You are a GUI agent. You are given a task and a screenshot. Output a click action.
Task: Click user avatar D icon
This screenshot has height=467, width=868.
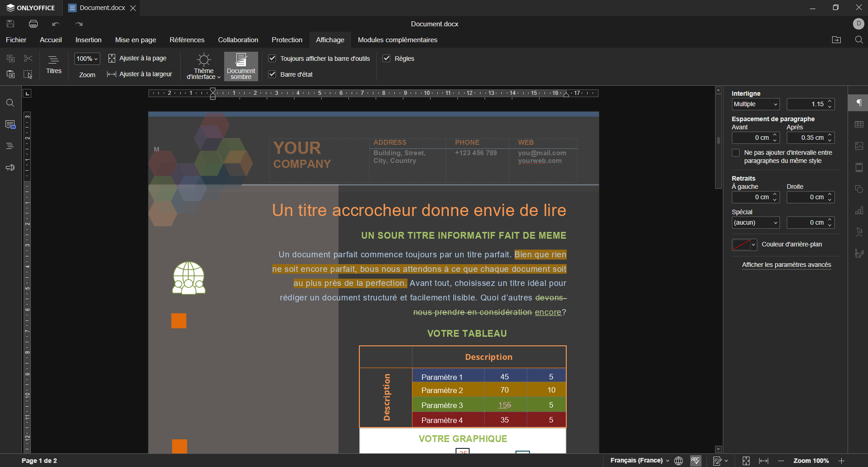click(858, 24)
